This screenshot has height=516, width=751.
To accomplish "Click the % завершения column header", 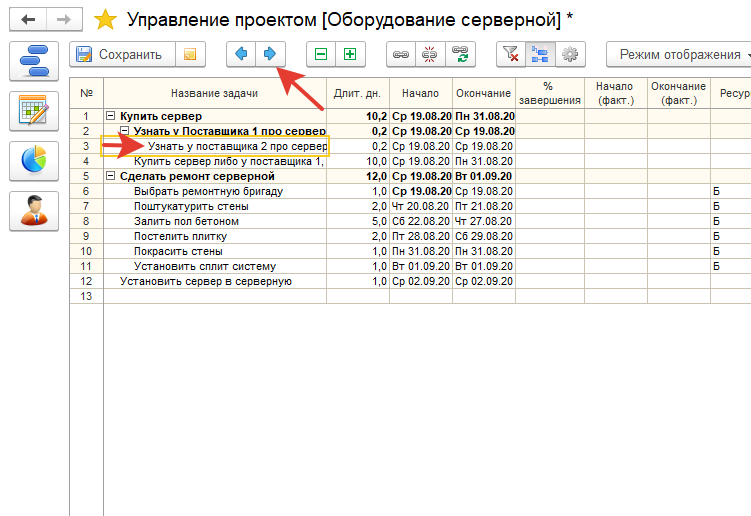I will (x=550, y=93).
